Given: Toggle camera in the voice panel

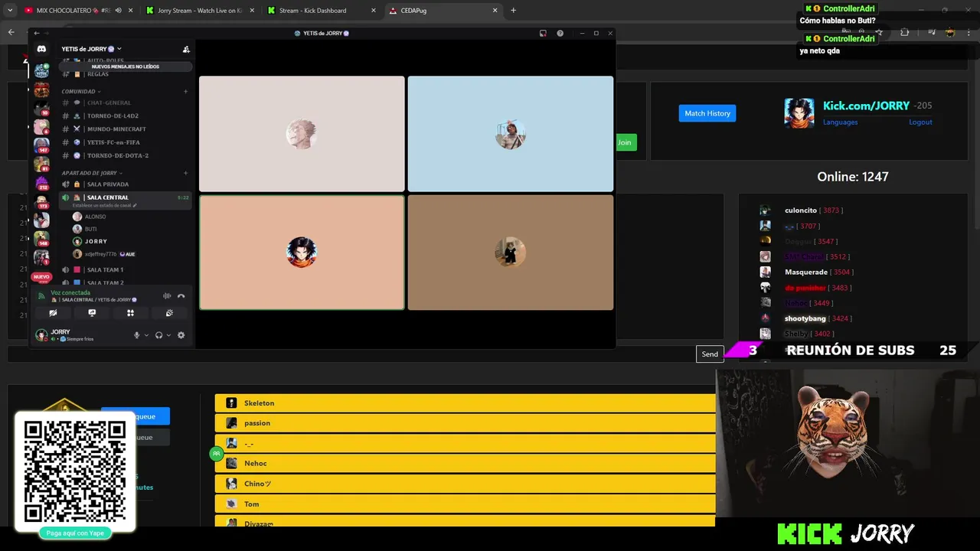Looking at the screenshot, I should coord(53,313).
